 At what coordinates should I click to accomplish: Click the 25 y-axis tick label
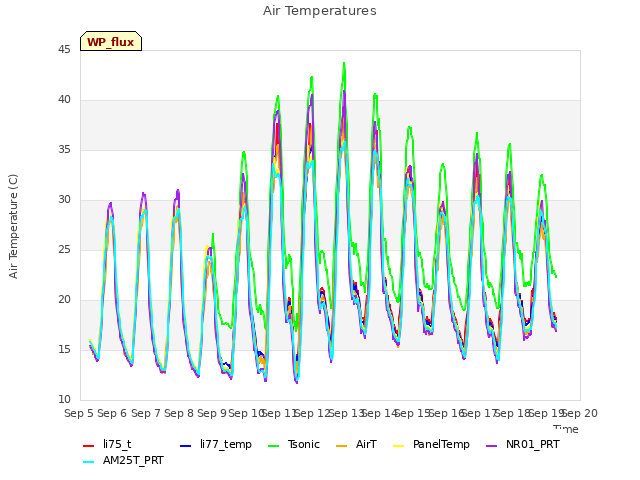pos(64,249)
